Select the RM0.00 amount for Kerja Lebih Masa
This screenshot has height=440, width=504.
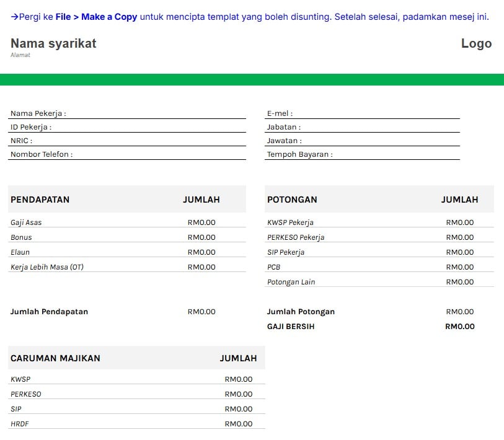[x=201, y=267]
